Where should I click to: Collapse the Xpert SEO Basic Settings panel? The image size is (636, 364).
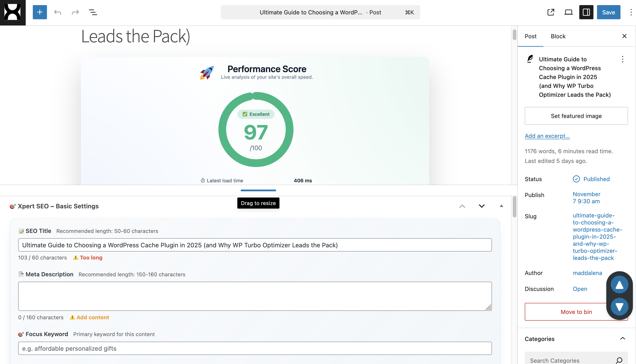point(501,206)
